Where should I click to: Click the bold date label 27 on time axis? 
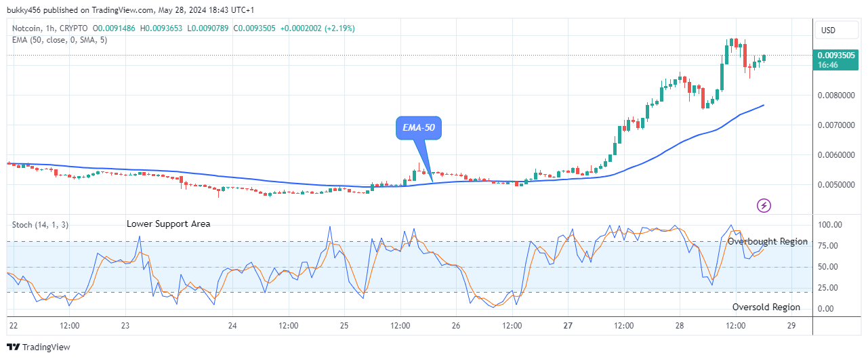pos(568,326)
